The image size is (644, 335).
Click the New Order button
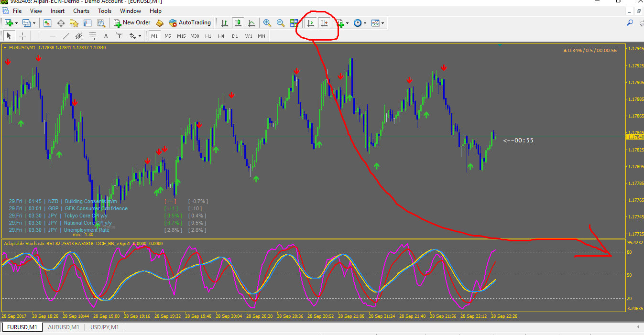tap(132, 22)
